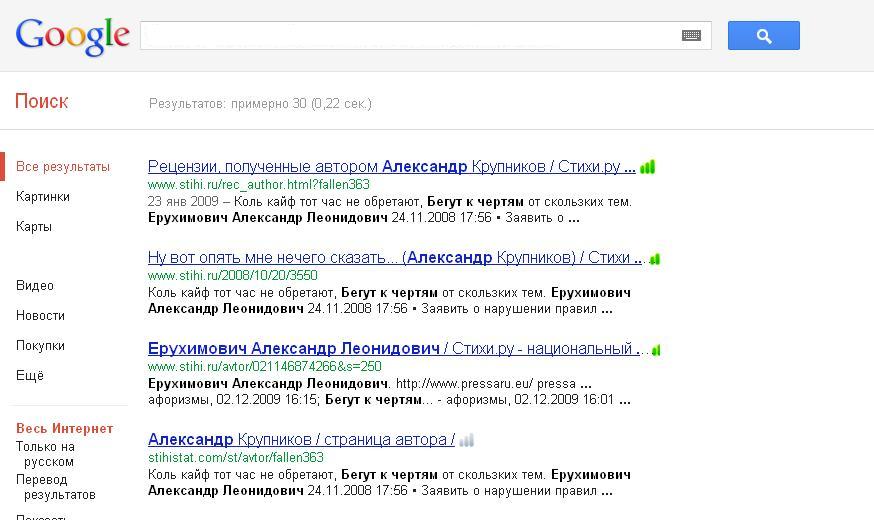This screenshot has height=520, width=874.
Task: Switch to 'Картинки' search category
Action: coord(43,197)
